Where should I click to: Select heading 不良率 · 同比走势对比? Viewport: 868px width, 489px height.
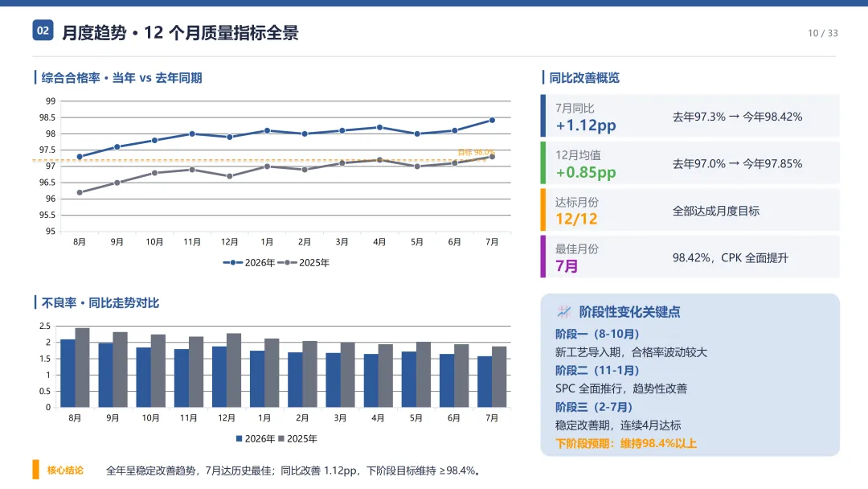(x=100, y=303)
